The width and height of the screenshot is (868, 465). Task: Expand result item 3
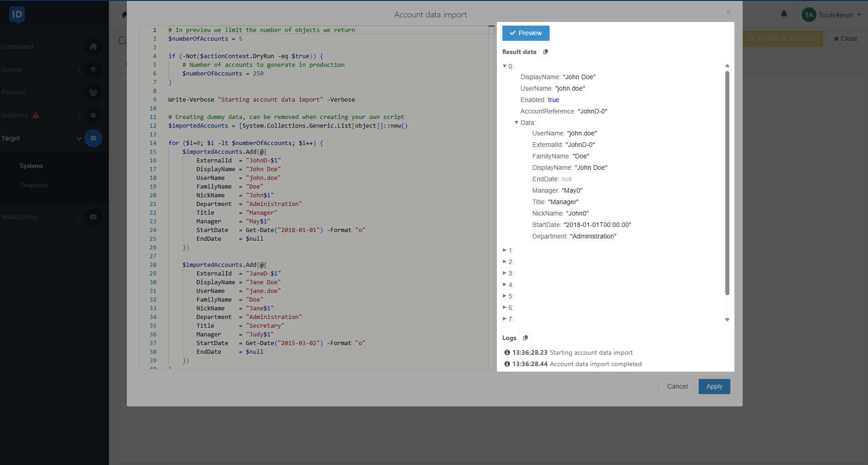tap(505, 273)
